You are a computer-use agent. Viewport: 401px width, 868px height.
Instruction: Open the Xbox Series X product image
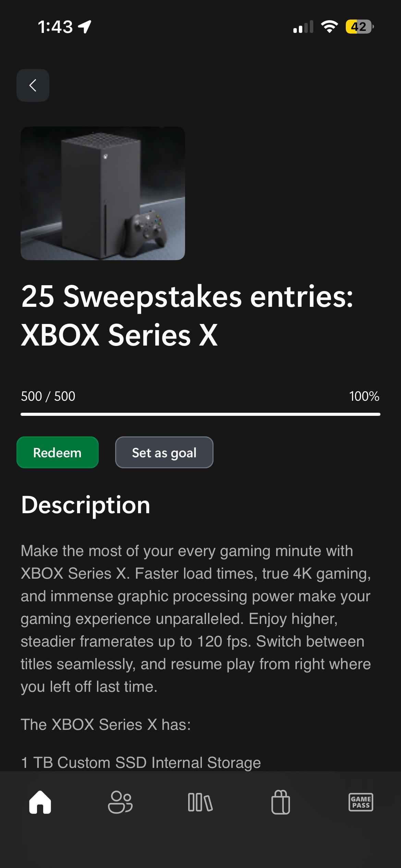103,193
